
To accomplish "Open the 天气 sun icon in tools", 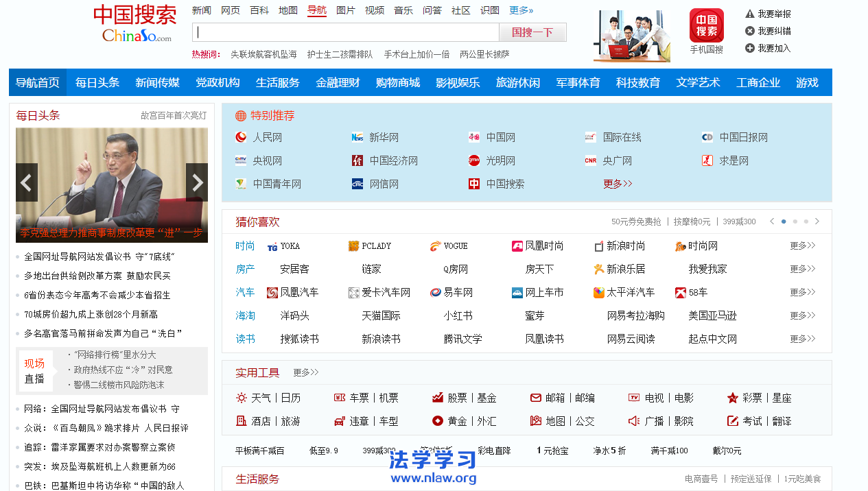I will 242,398.
